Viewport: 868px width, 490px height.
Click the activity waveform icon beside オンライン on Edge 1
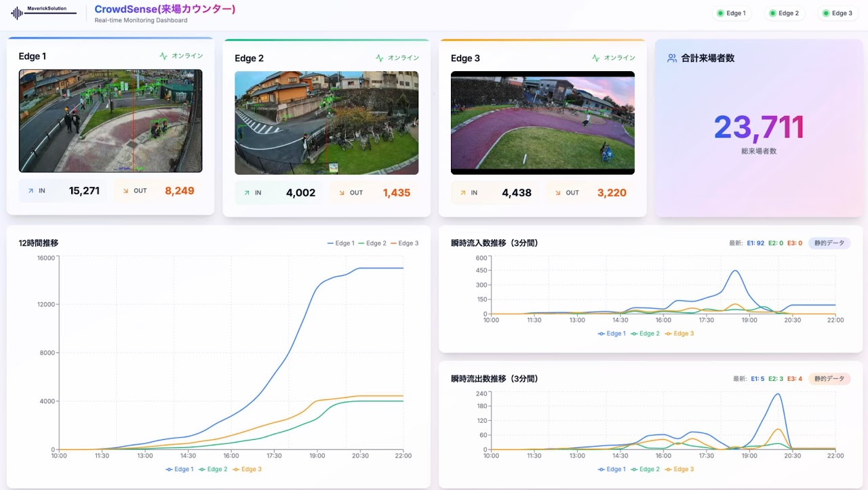click(x=163, y=56)
